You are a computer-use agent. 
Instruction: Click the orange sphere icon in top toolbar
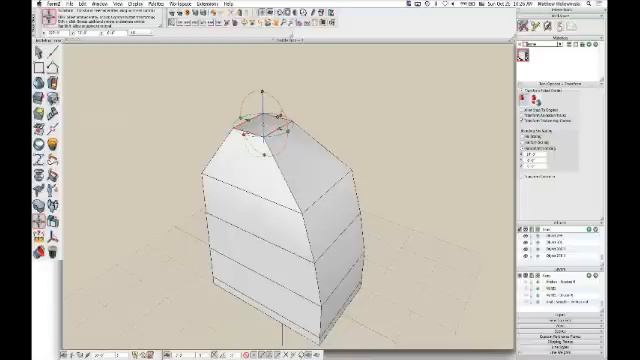click(x=187, y=13)
